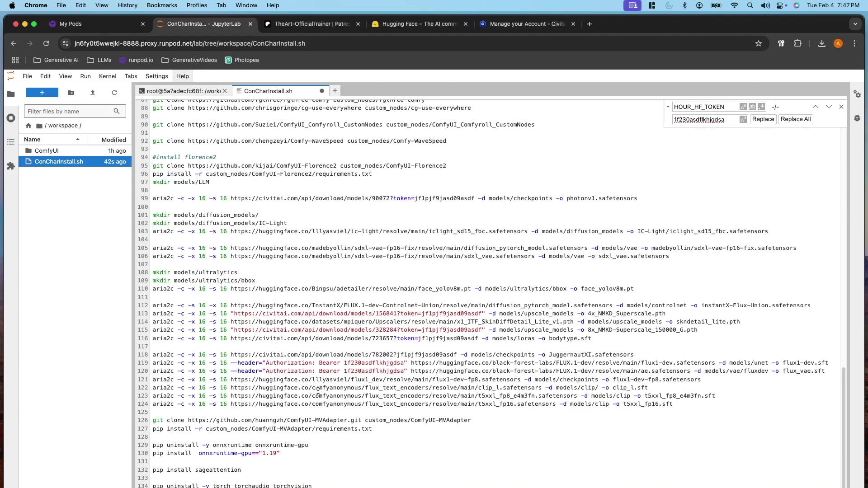This screenshot has width=868, height=488.
Task: Open the Extension Manager puzzle icon
Action: click(x=11, y=166)
